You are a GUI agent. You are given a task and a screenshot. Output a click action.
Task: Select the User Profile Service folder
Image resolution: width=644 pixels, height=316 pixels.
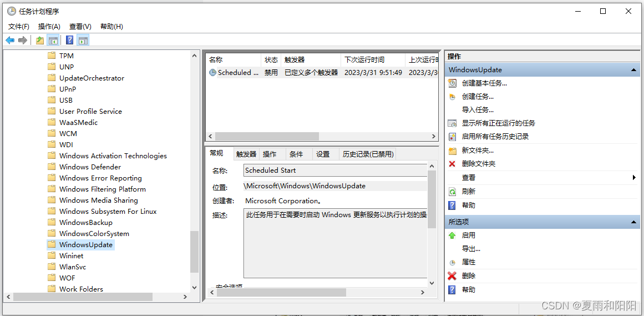90,111
